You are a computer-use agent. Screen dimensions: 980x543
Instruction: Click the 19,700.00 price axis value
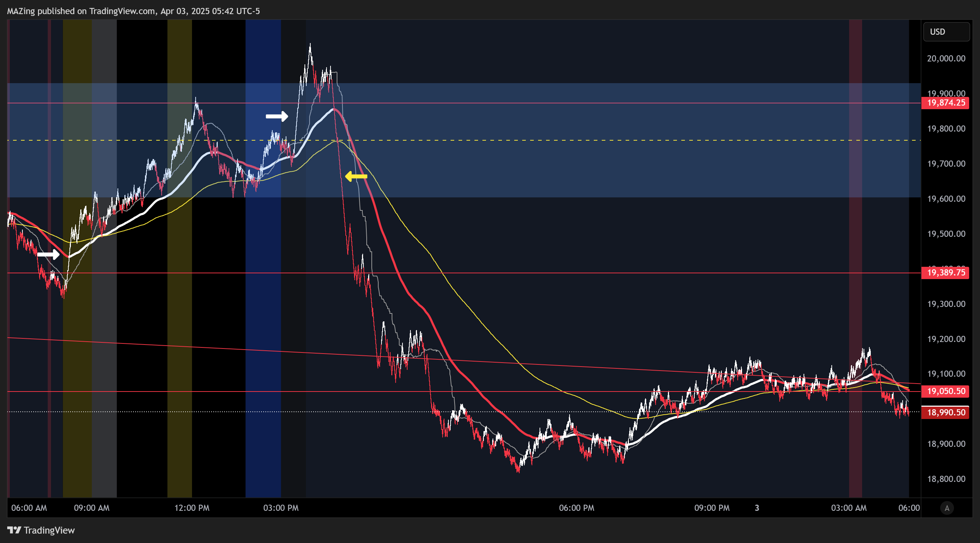pyautogui.click(x=946, y=164)
